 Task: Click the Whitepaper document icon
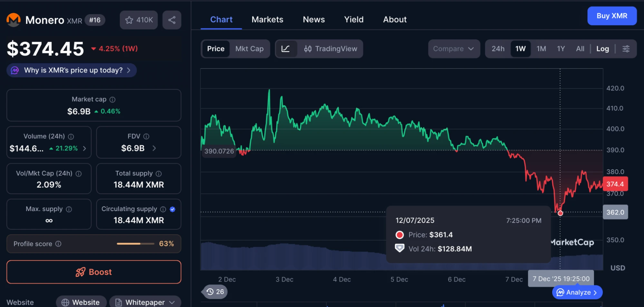click(x=119, y=302)
